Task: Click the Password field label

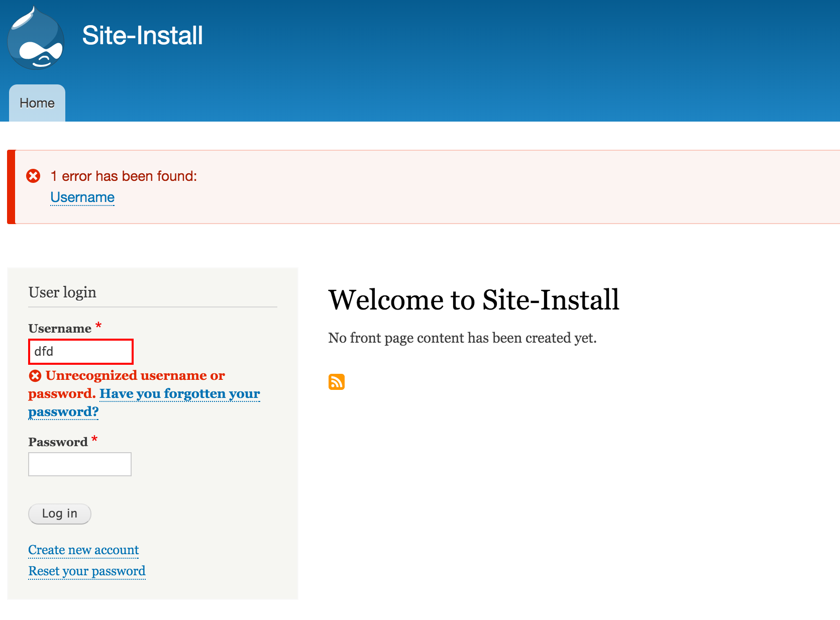Action: point(58,442)
